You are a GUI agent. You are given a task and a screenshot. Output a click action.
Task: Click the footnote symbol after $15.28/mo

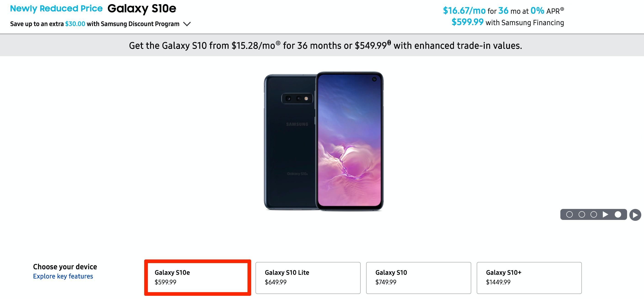coord(278,43)
